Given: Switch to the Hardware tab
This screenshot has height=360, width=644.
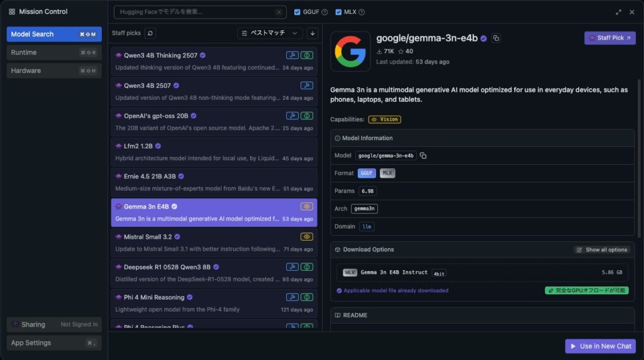Looking at the screenshot, I should coord(54,70).
